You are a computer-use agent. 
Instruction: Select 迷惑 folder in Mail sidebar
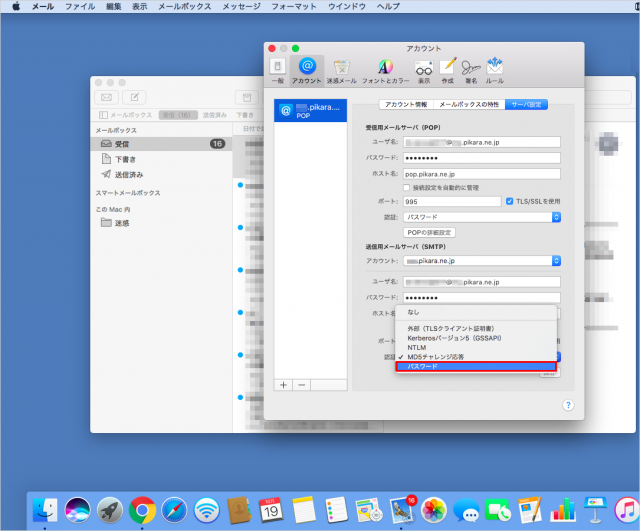[161, 223]
